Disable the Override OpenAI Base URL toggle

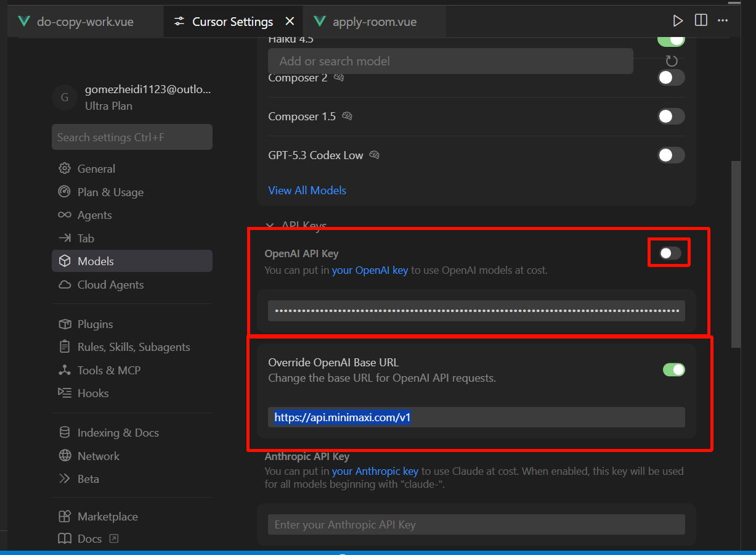tap(674, 369)
